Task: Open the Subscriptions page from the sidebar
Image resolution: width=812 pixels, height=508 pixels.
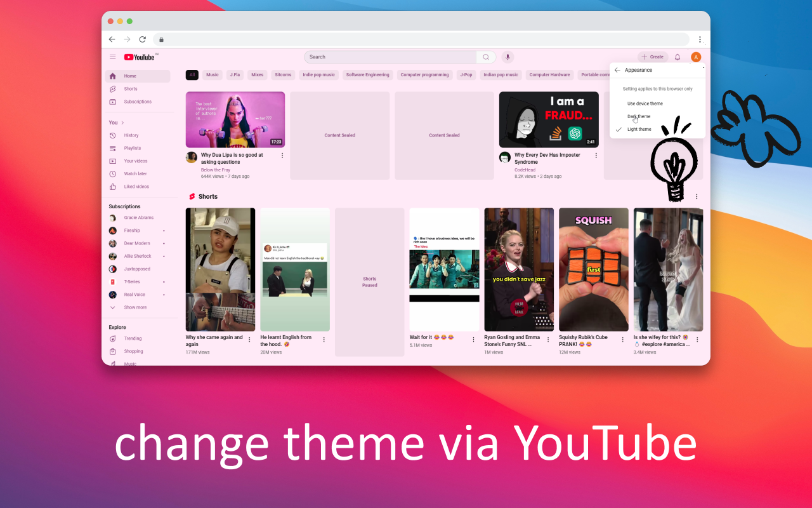Action: coord(138,102)
